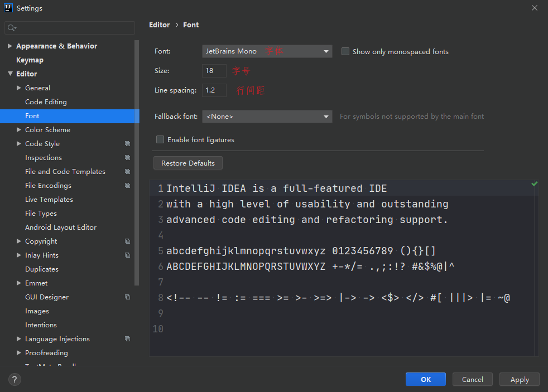
Task: Open the Live Templates settings page
Action: click(x=49, y=200)
